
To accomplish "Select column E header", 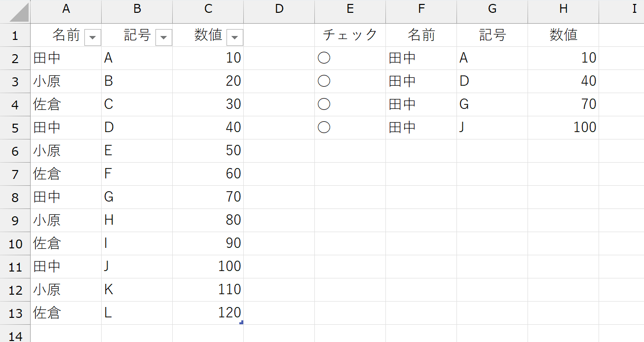I will 350,9.
